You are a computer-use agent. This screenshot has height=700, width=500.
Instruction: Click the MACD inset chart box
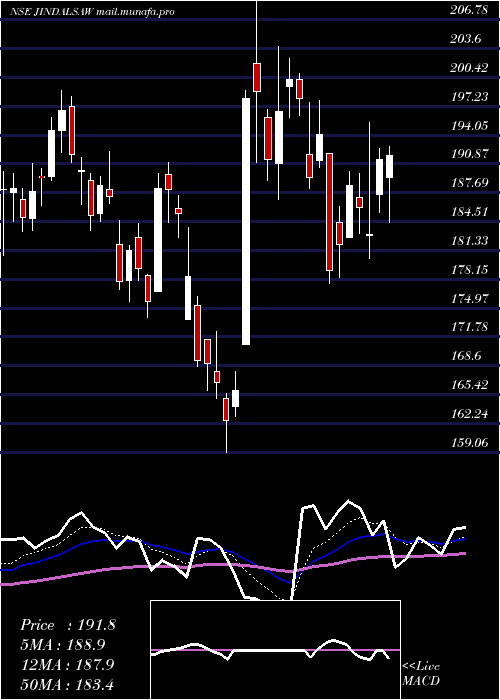275,650
